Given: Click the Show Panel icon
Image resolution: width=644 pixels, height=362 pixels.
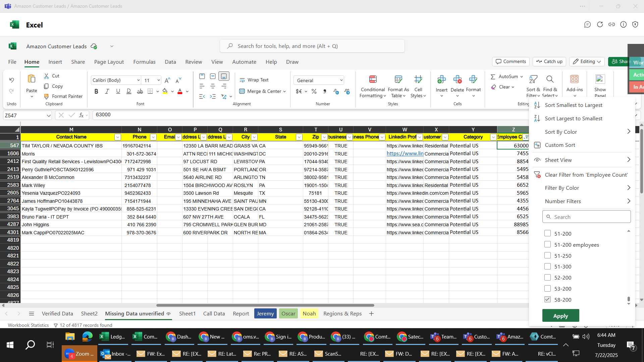Looking at the screenshot, I should point(600,79).
